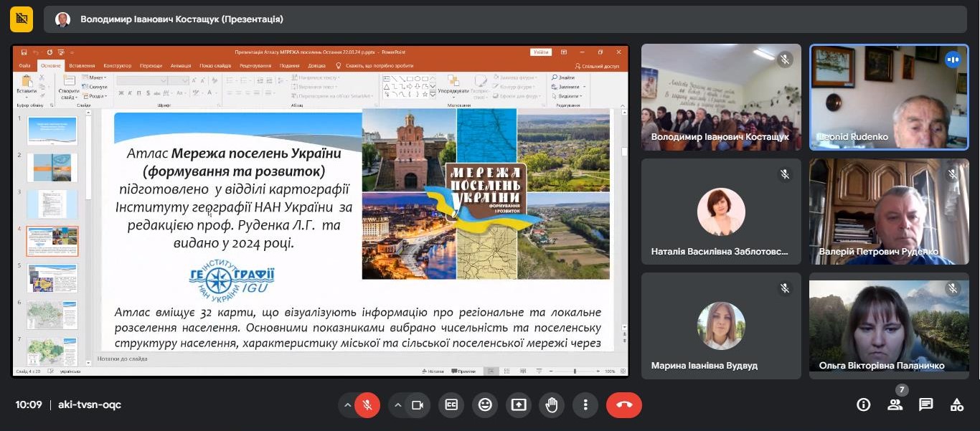Open the meeting details info icon

click(864, 405)
